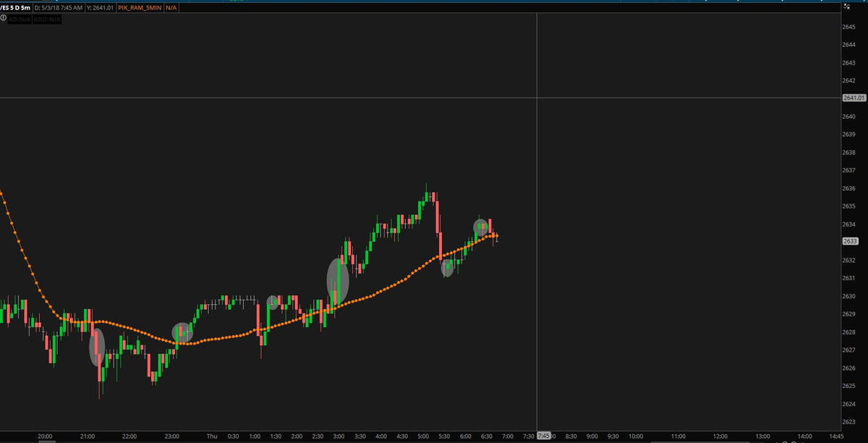Image resolution: width=868 pixels, height=443 pixels.
Task: Click the 2626 price axis label
Action: click(850, 368)
